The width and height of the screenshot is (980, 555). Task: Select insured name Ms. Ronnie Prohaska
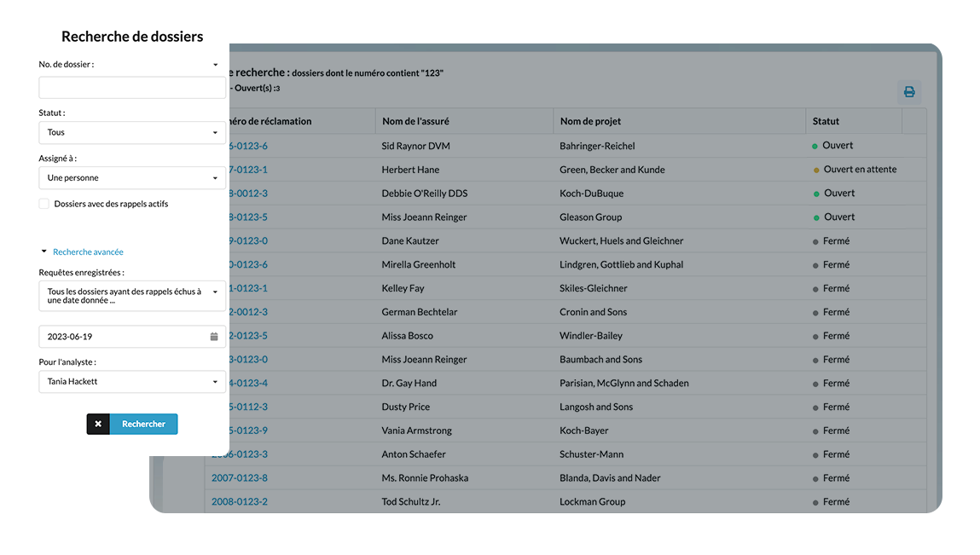pyautogui.click(x=425, y=479)
